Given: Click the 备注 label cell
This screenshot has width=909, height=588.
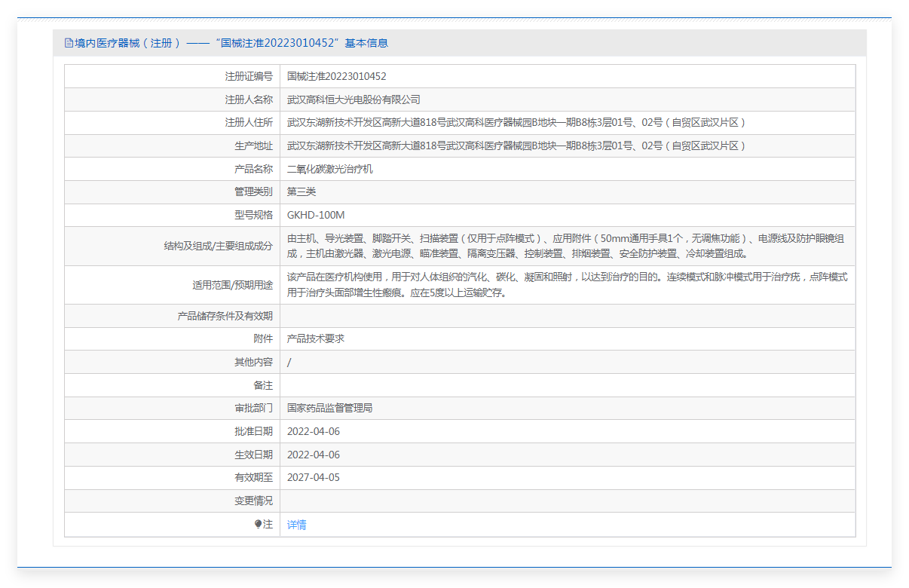Looking at the screenshot, I should pos(173,385).
